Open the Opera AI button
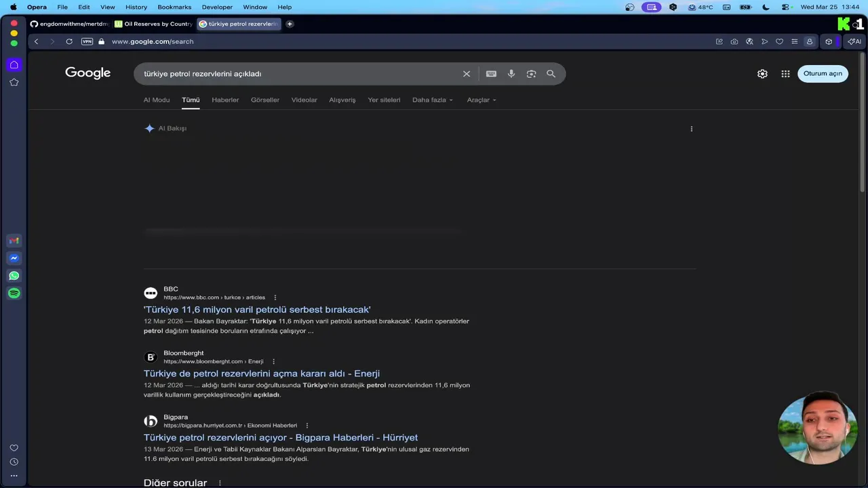 [x=854, y=41]
